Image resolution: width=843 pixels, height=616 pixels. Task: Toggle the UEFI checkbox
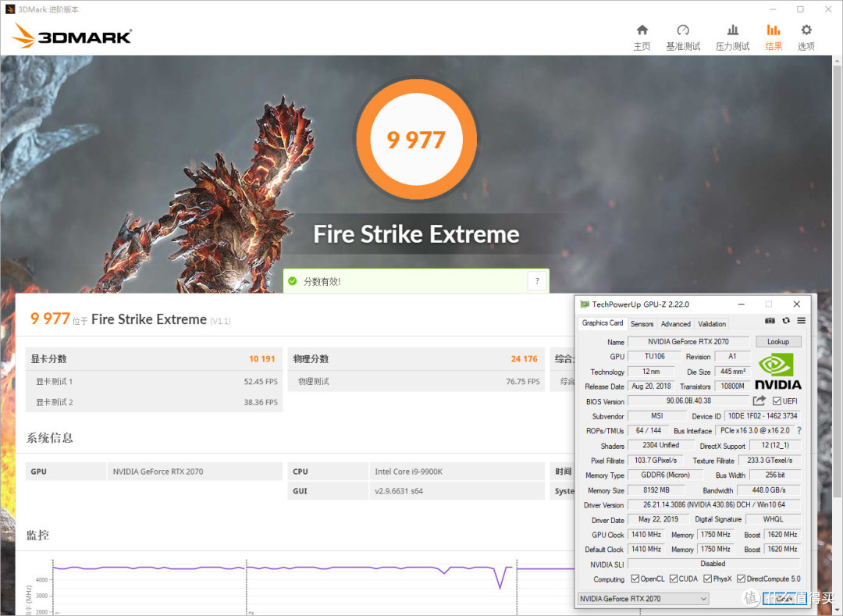[777, 401]
